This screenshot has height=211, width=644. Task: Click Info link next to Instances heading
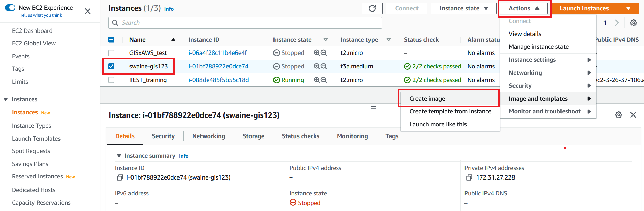[169, 9]
